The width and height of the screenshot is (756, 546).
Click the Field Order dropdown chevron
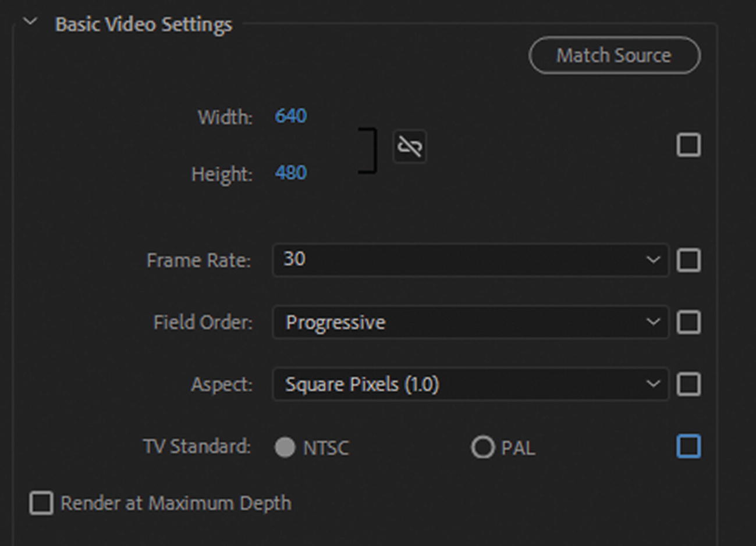point(653,322)
